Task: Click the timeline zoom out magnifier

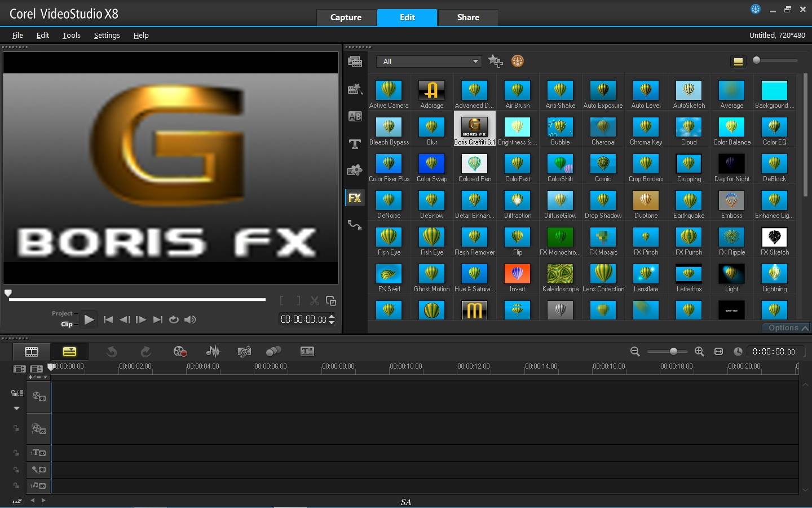Action: pyautogui.click(x=635, y=352)
